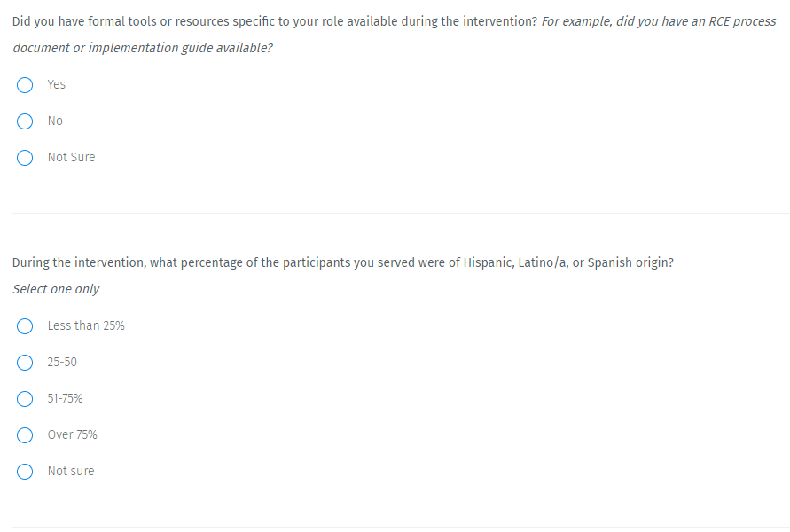Click the Hispanic, Latino/a, or Spanish origin question
This screenshot has height=532, width=790.
point(342,262)
